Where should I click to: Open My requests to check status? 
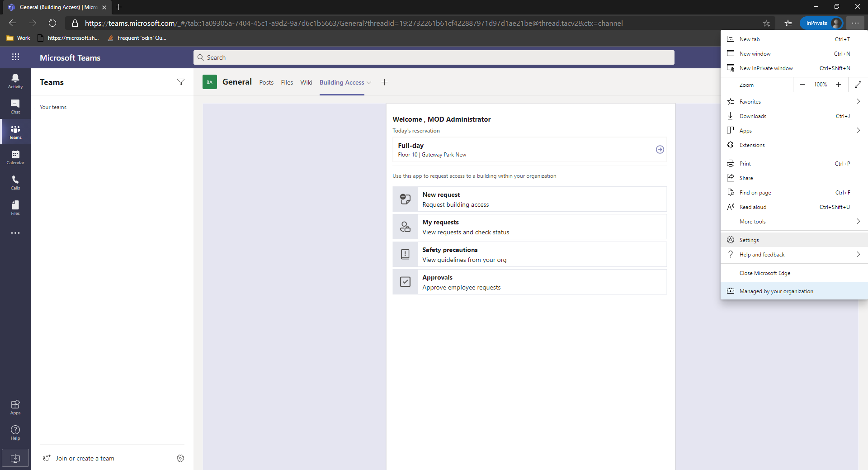click(529, 227)
